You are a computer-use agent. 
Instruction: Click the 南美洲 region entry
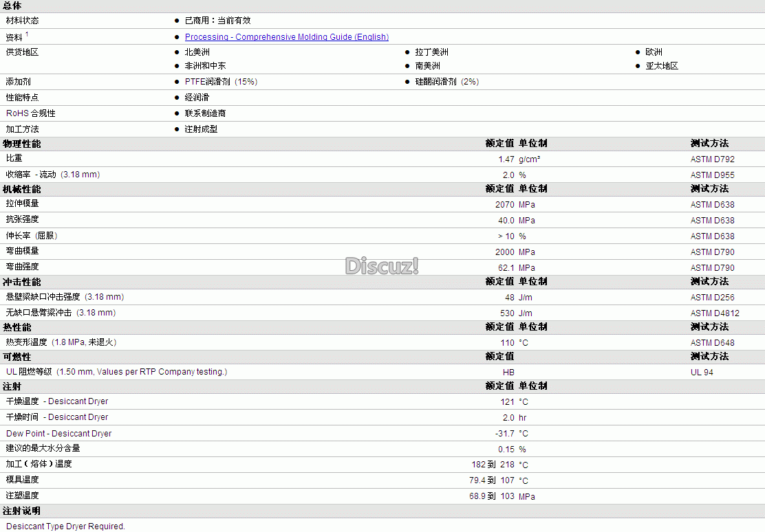[x=427, y=66]
